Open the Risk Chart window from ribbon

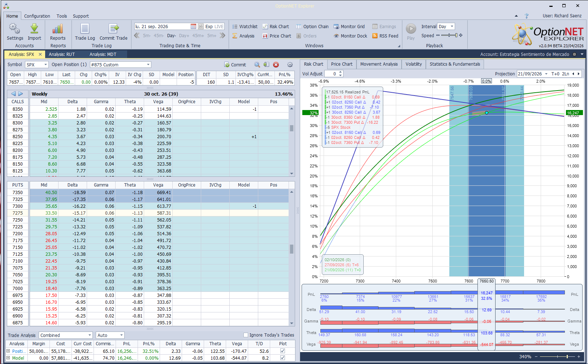point(276,26)
